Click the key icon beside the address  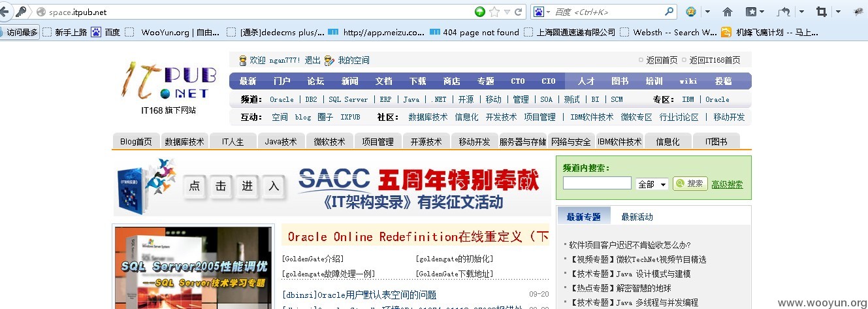(20, 12)
